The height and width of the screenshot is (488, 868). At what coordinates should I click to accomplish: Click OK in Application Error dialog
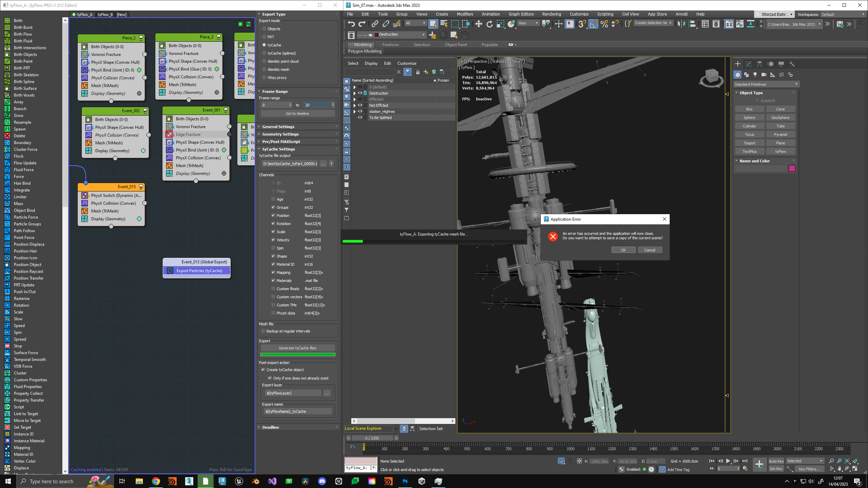[623, 250]
